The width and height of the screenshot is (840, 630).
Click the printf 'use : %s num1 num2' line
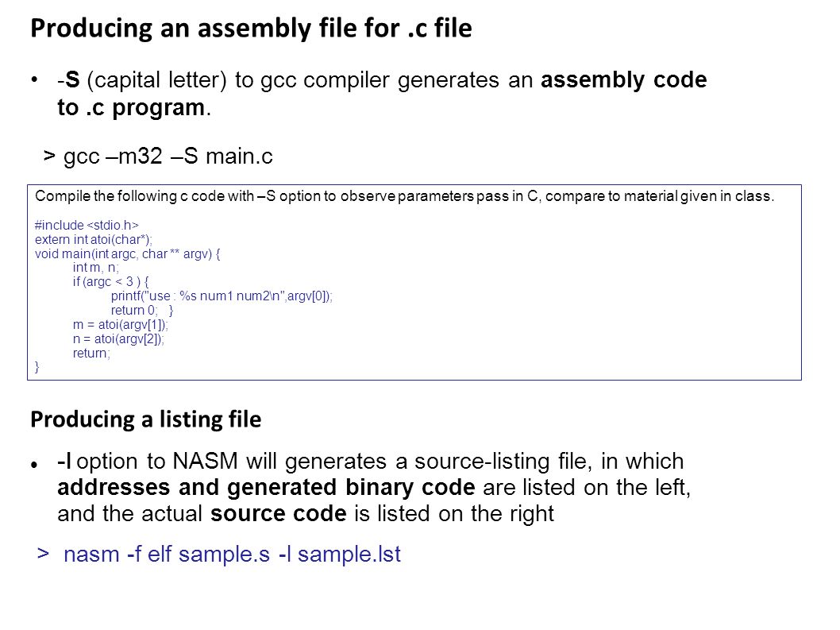(222, 296)
